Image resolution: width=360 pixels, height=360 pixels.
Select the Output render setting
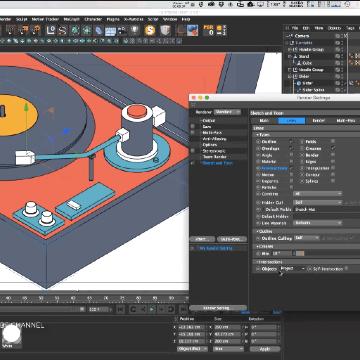pyautogui.click(x=209, y=120)
